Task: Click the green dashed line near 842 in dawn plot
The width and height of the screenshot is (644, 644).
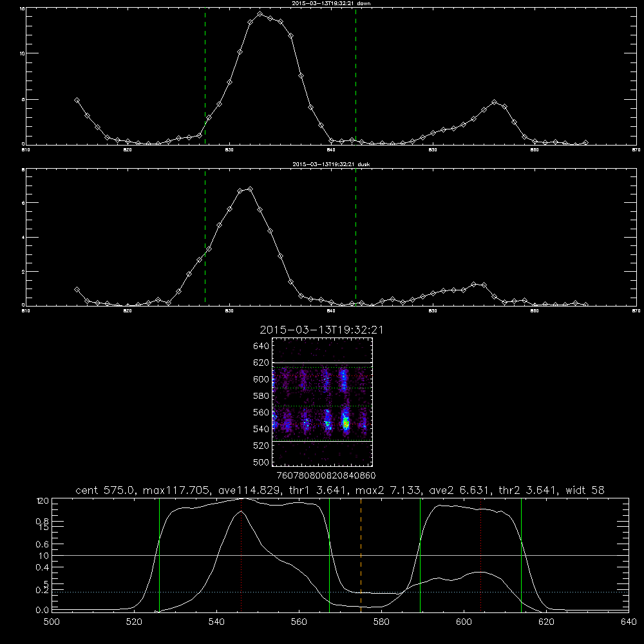Action: pos(355,77)
